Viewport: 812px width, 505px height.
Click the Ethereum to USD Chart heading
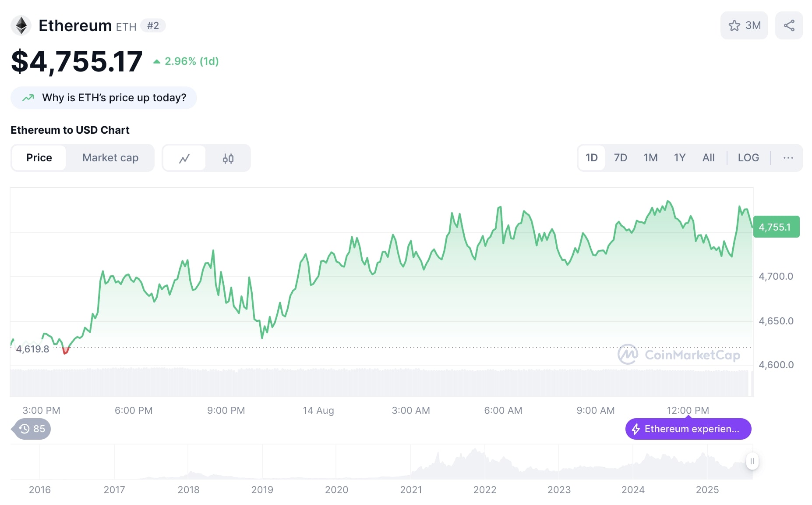(70, 130)
